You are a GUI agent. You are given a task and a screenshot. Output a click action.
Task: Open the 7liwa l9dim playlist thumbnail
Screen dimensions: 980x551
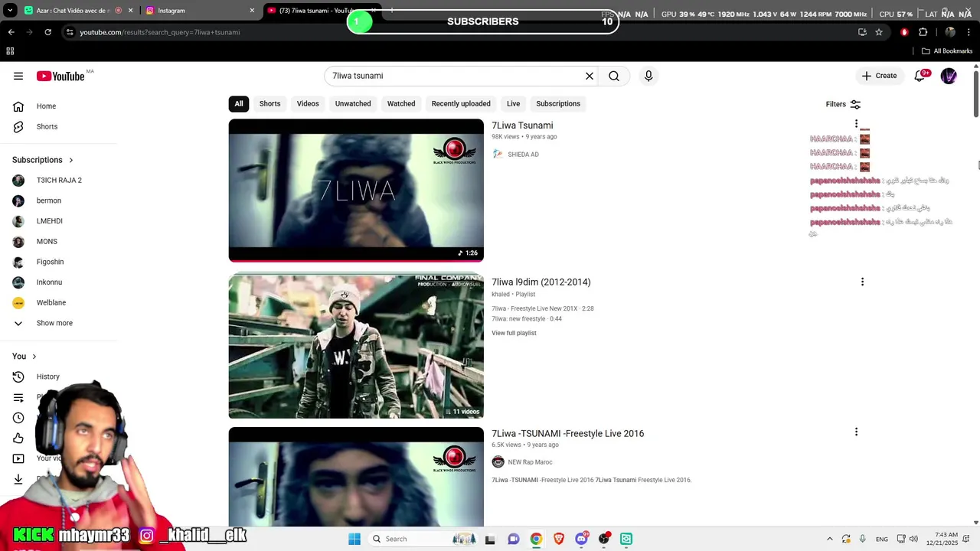(356, 347)
